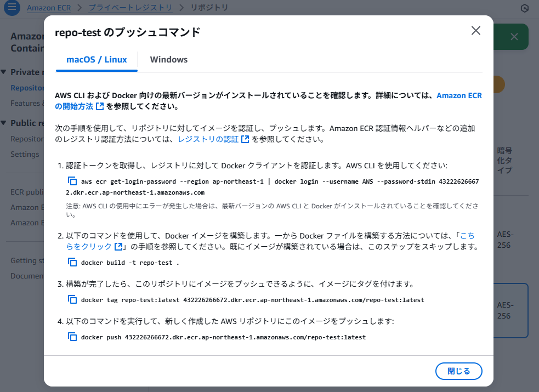Open Settings in the sidebar

pyautogui.click(x=25, y=154)
